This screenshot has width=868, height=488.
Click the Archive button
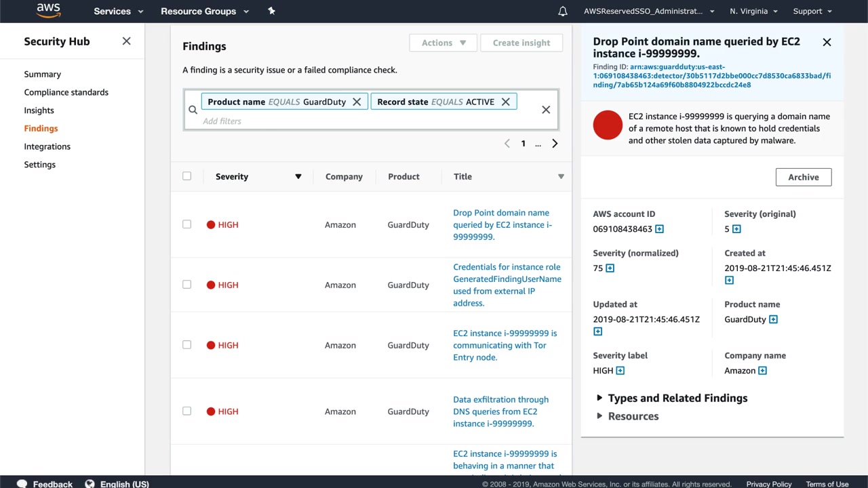point(803,177)
